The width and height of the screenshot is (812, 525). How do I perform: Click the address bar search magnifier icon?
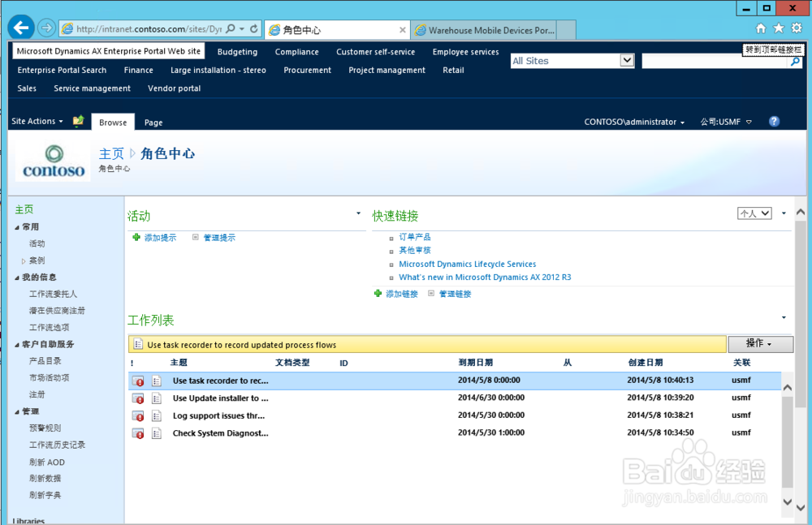tap(231, 29)
